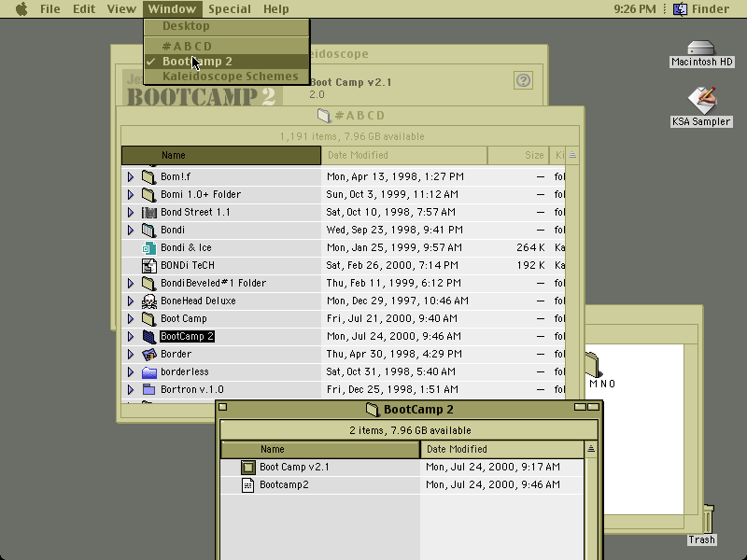Open the View menu
Image resolution: width=747 pixels, height=560 pixels.
(x=121, y=9)
